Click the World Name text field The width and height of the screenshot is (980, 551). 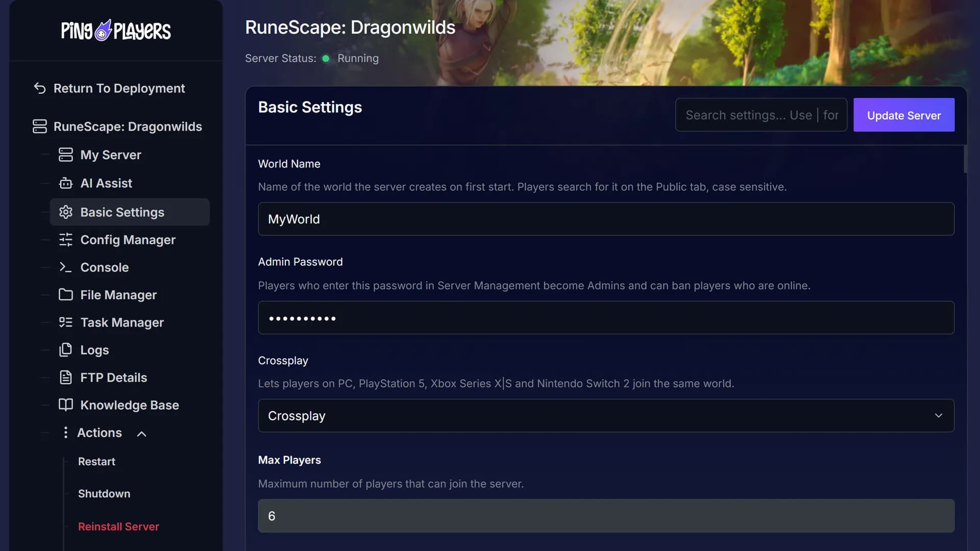606,219
